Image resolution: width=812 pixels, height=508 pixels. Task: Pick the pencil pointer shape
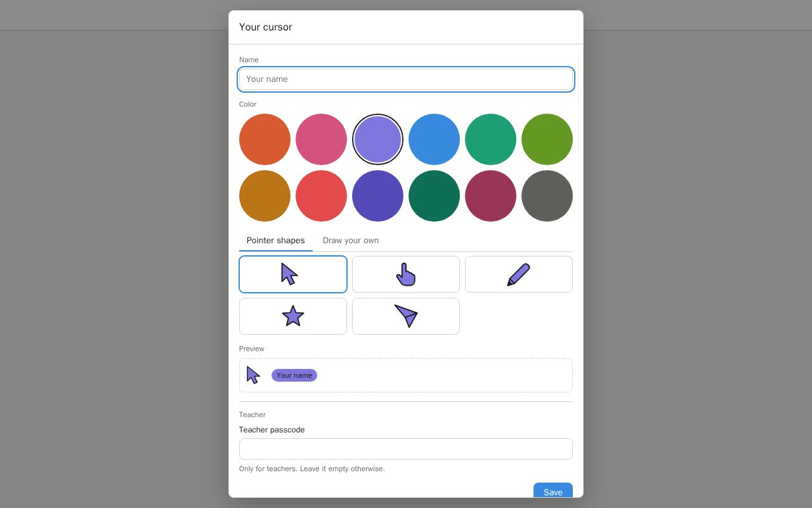[519, 274]
